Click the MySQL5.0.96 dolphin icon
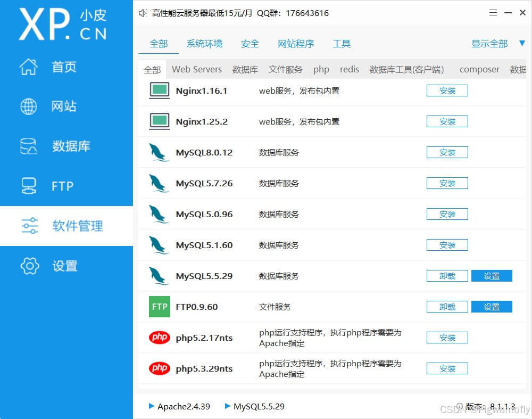The width and height of the screenshot is (532, 419). point(159,214)
